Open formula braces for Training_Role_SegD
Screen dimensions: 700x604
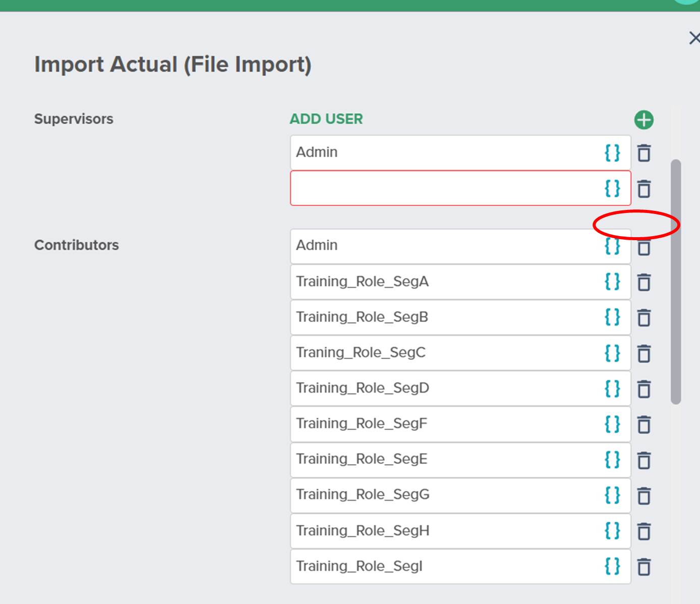pos(612,389)
